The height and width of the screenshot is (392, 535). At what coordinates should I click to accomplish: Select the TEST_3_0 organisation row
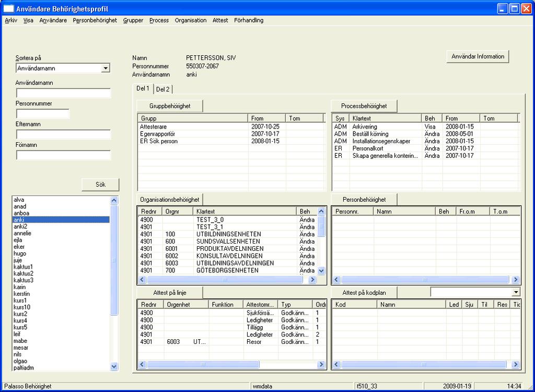tap(227, 220)
